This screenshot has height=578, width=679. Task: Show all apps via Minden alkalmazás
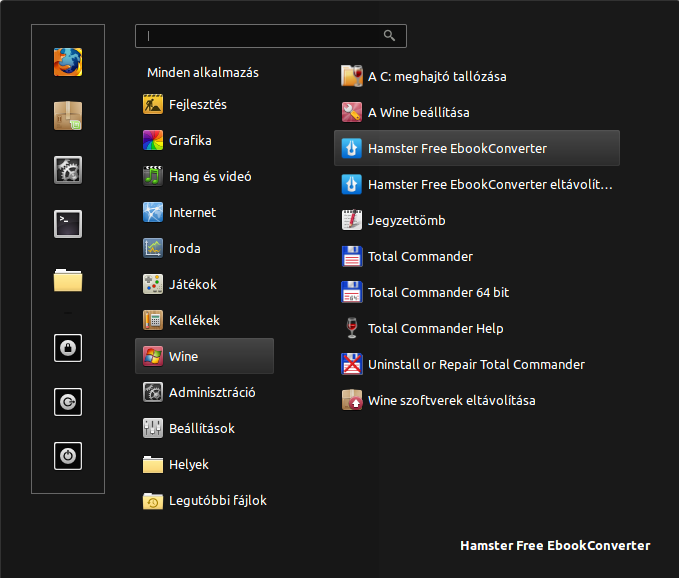(203, 73)
